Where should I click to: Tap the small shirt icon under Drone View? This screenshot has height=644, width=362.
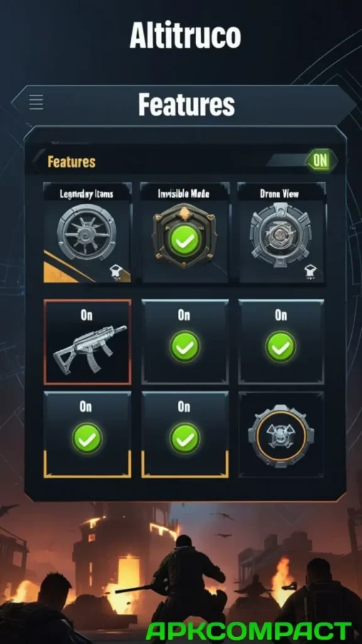click(x=310, y=272)
